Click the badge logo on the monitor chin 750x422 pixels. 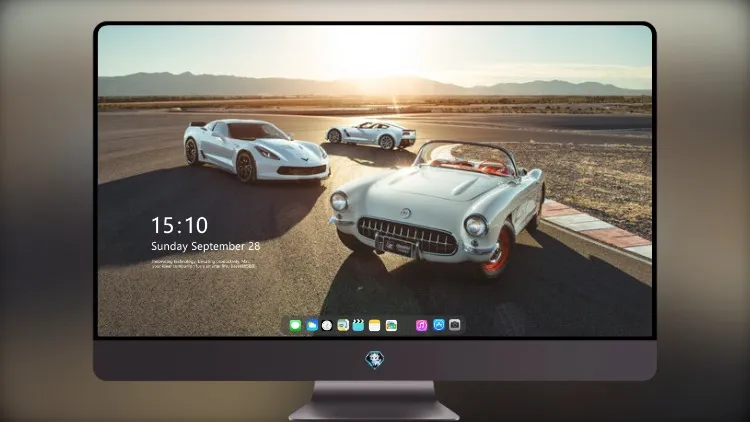[x=375, y=360]
